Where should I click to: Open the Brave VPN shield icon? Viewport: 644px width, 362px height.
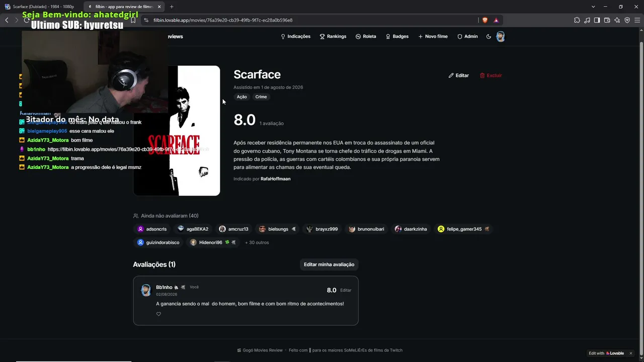pos(627,20)
